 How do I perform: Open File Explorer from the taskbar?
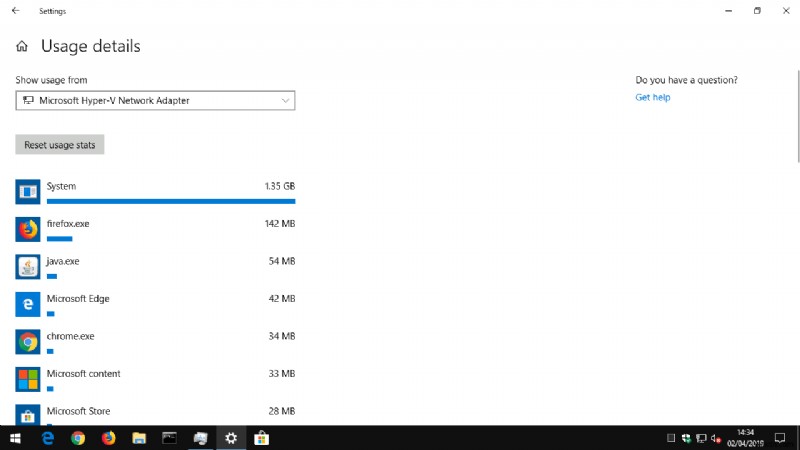139,438
